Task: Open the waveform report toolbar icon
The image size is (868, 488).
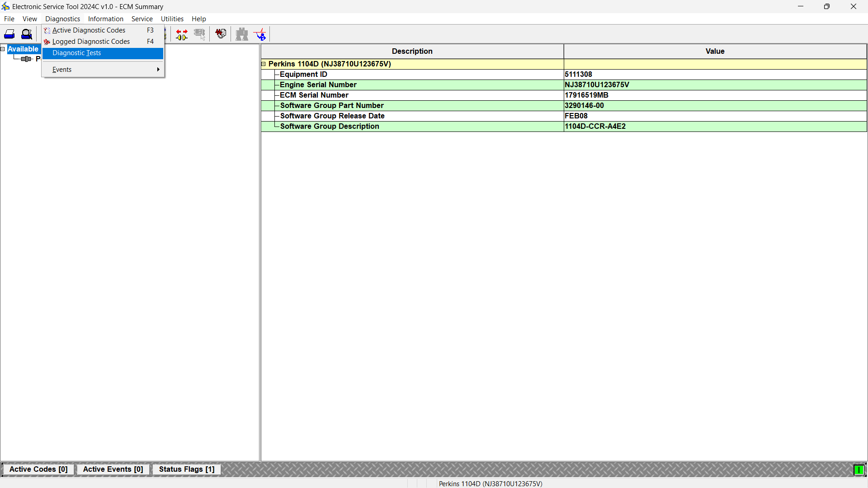Action: tap(221, 34)
